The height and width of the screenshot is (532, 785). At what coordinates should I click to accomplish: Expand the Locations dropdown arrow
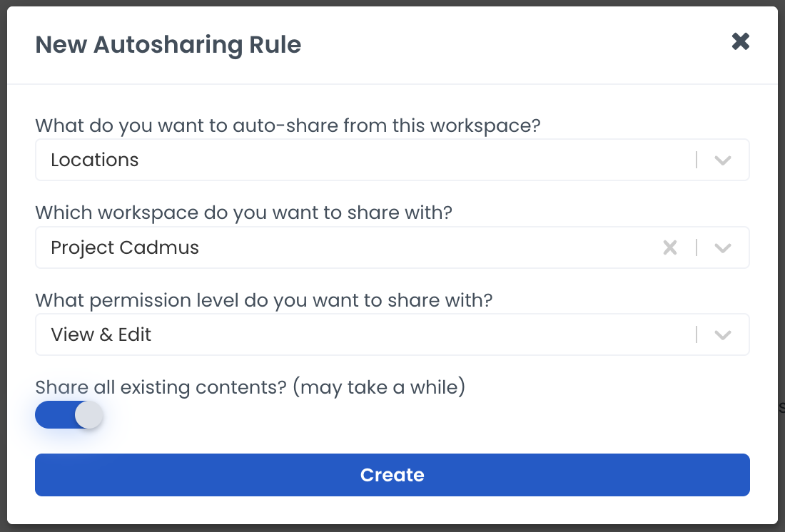click(723, 160)
